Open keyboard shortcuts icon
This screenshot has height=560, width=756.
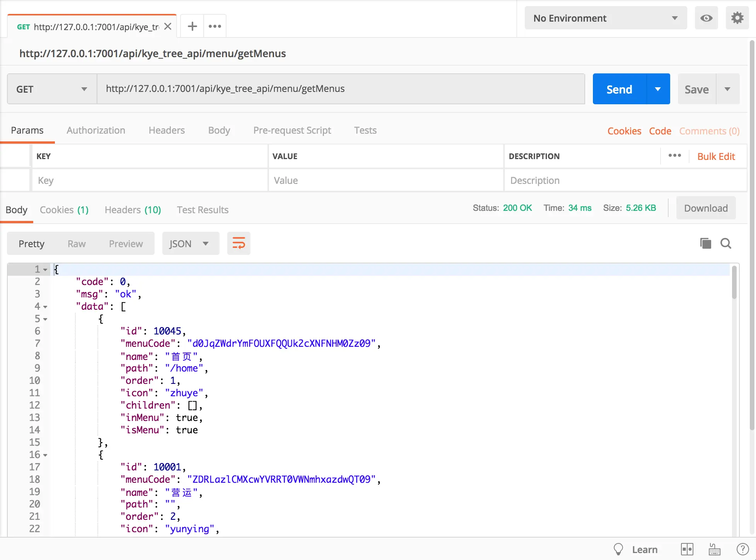[714, 549]
